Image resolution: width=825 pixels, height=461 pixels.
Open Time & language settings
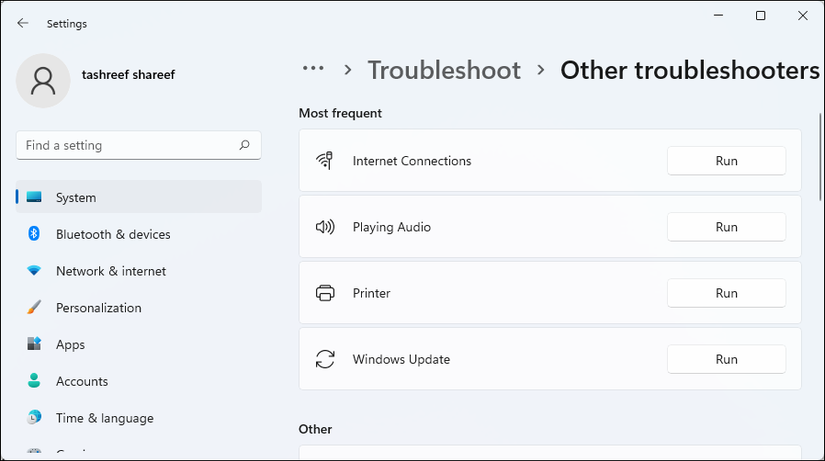tap(139, 418)
